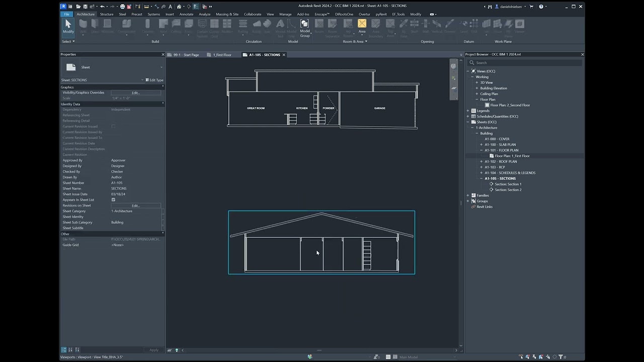Open file via quick access Open icon
The height and width of the screenshot is (362, 644).
[78, 7]
